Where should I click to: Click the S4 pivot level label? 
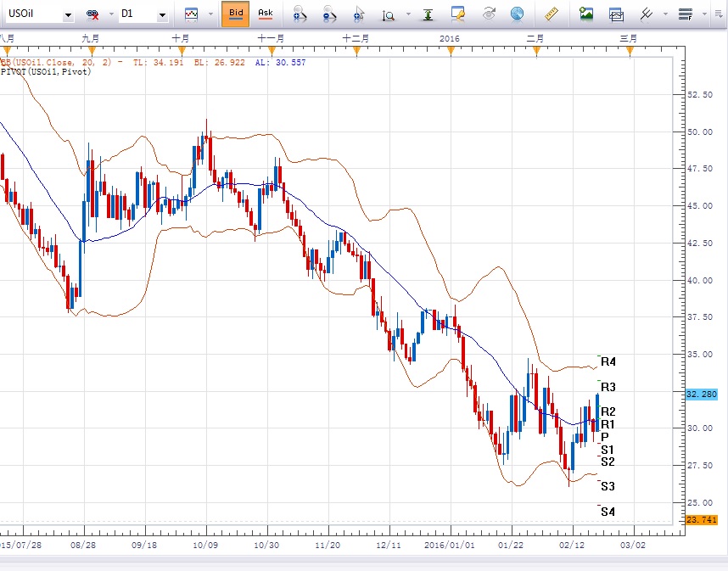(608, 512)
